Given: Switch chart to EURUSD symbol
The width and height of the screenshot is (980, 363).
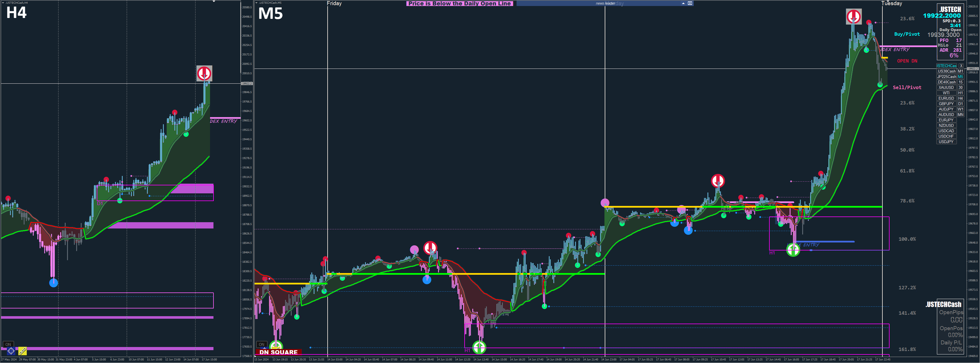Looking at the screenshot, I should click(x=946, y=98).
